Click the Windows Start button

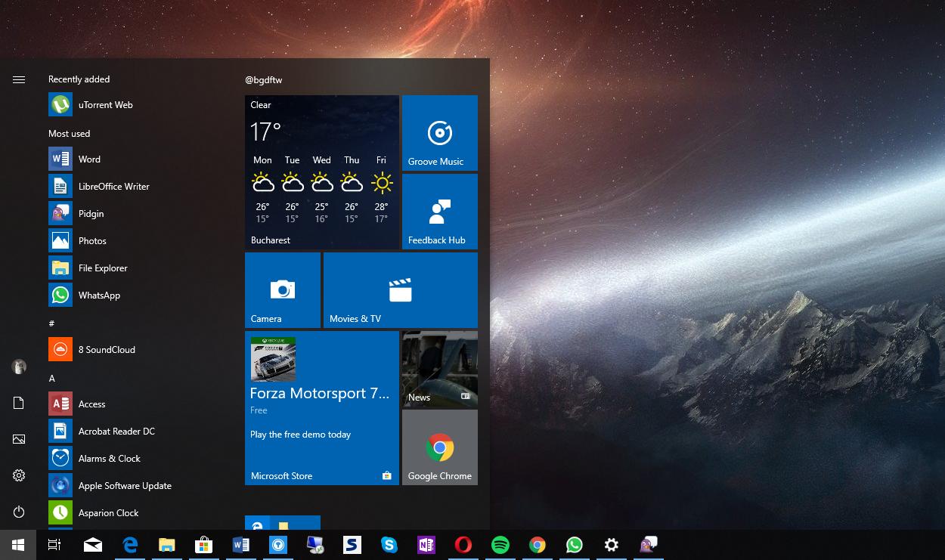pyautogui.click(x=18, y=545)
